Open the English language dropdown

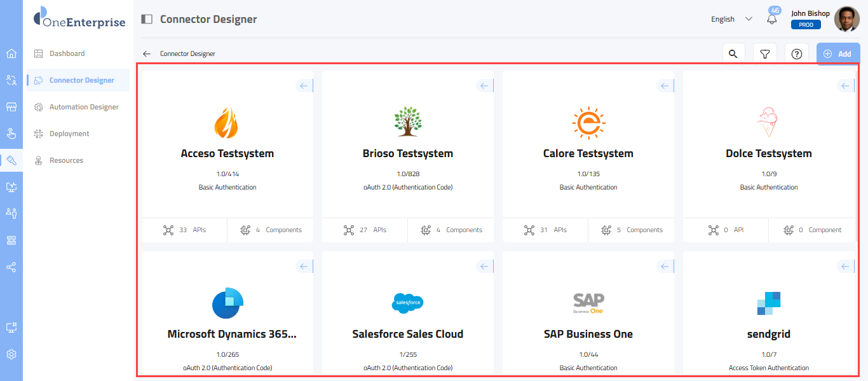[x=731, y=19]
